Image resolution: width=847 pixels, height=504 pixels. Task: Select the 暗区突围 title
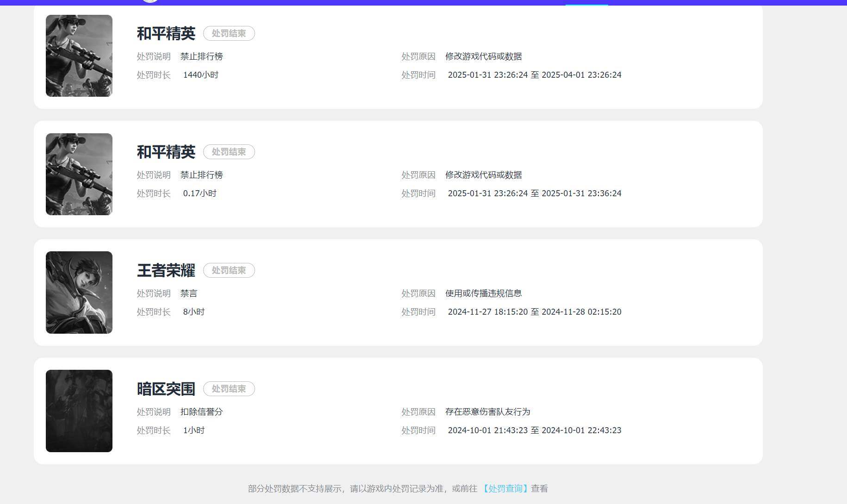coord(166,389)
